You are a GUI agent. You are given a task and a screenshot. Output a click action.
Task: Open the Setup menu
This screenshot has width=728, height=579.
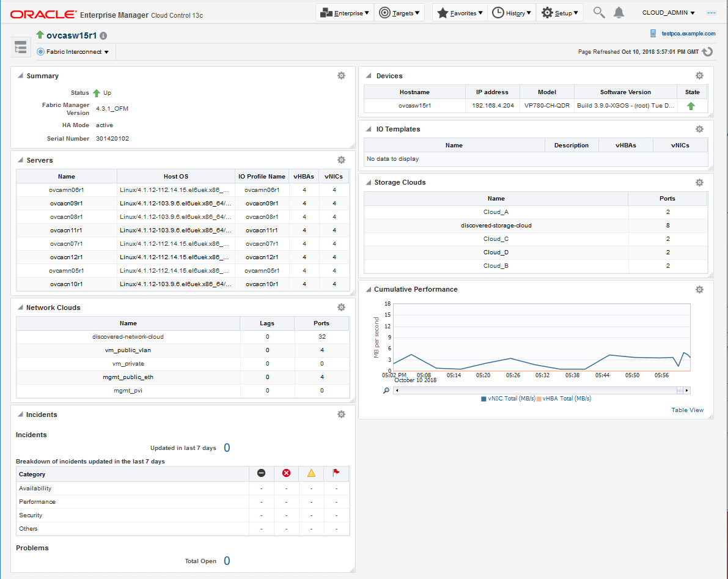pyautogui.click(x=560, y=13)
